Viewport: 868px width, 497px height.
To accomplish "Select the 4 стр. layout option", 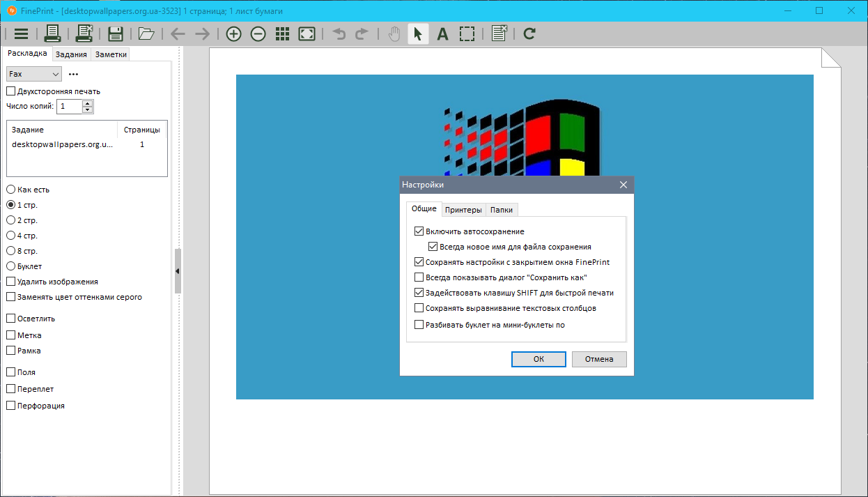I will coord(22,236).
